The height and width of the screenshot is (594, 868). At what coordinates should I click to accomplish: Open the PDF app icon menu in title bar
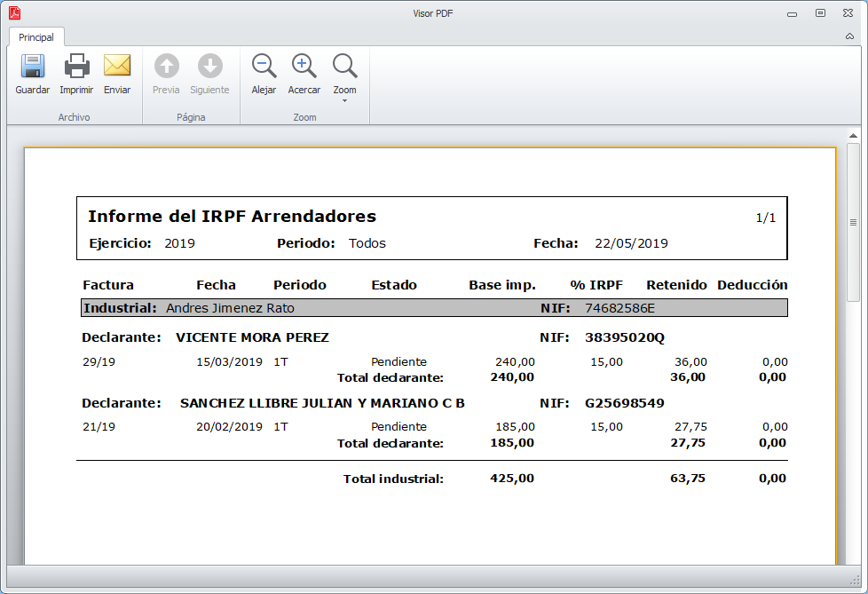click(14, 12)
